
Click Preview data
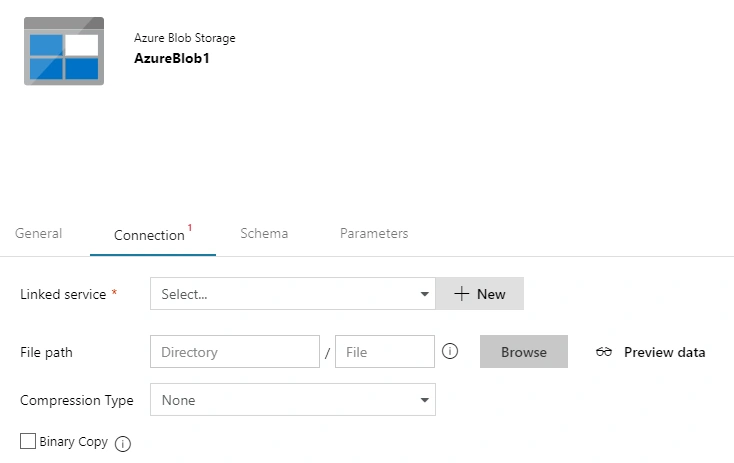[x=664, y=352]
